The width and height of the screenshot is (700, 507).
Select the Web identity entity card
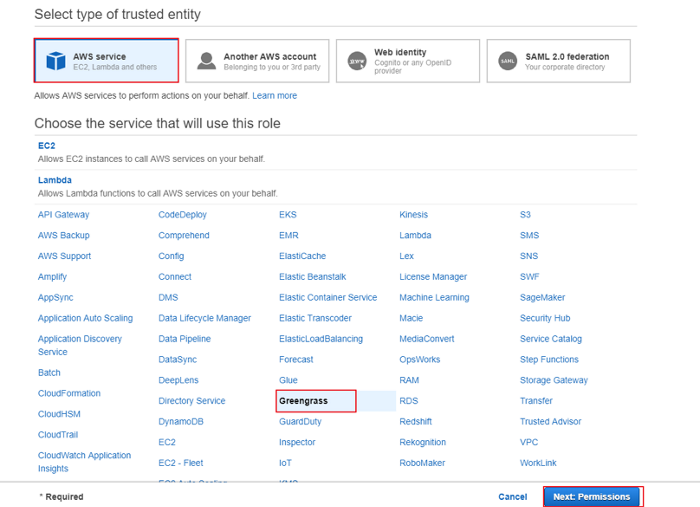tap(408, 61)
